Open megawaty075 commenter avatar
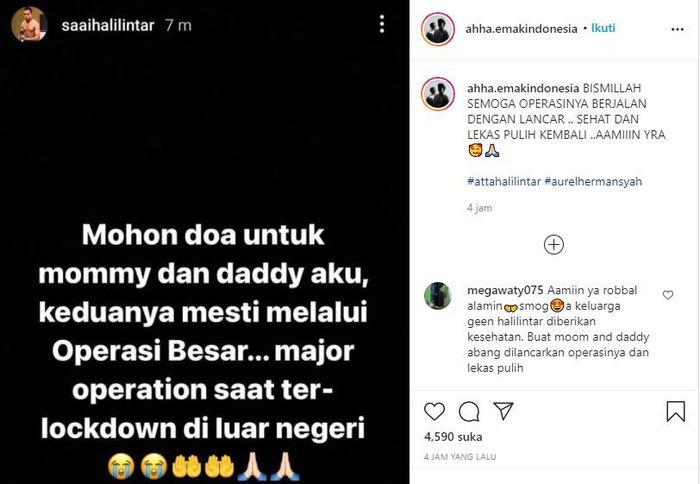The image size is (700, 484). [x=438, y=296]
